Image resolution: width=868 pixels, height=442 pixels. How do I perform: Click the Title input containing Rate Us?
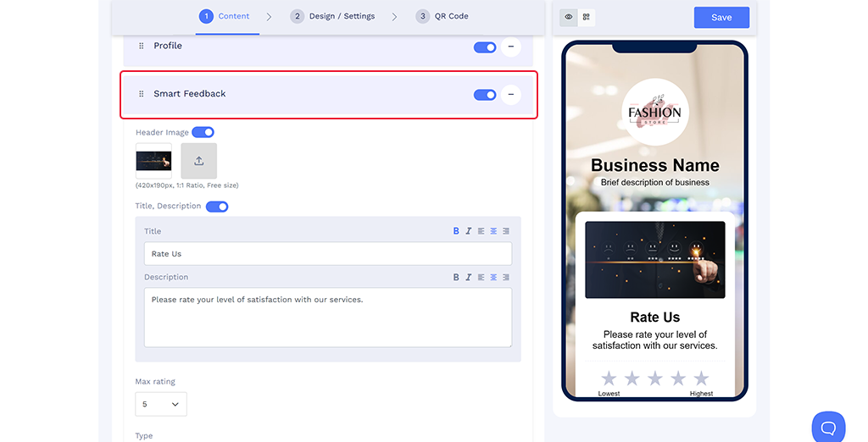[327, 254]
